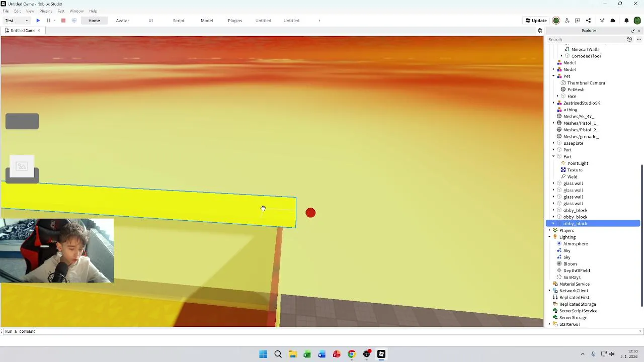This screenshot has height=362, width=644.
Task: Expand the StarterGui service
Action: point(549,324)
